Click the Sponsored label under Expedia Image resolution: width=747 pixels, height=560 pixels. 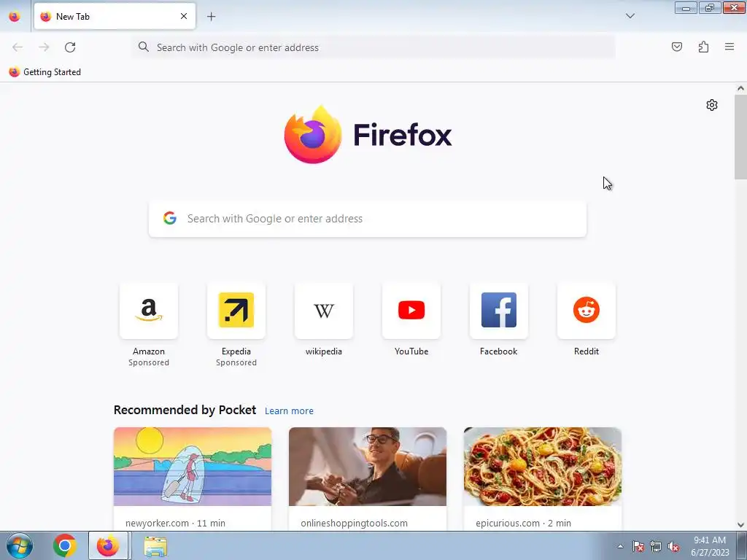(x=236, y=362)
